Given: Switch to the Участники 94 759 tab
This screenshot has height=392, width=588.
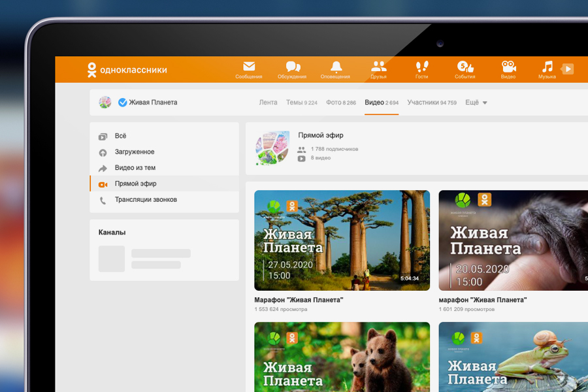Looking at the screenshot, I should (432, 103).
